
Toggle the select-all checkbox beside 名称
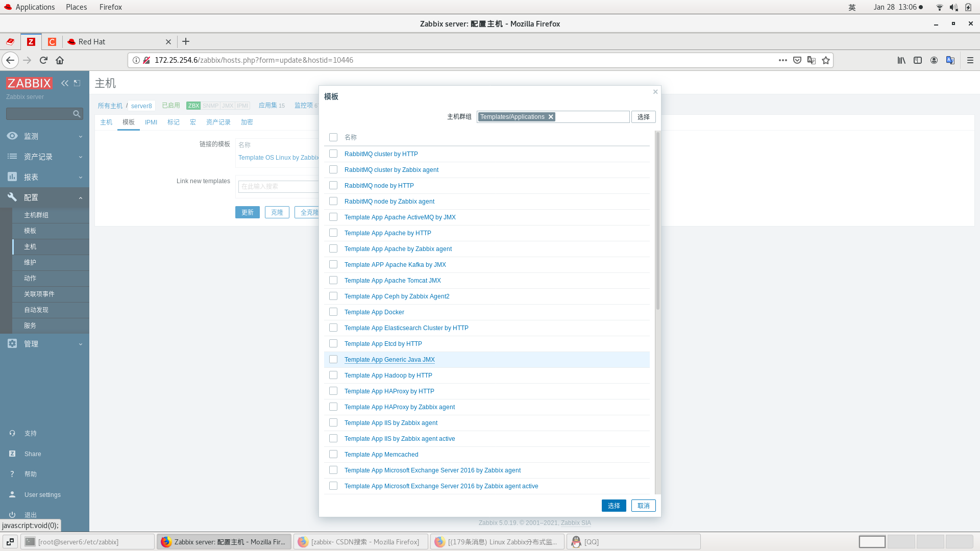coord(333,137)
